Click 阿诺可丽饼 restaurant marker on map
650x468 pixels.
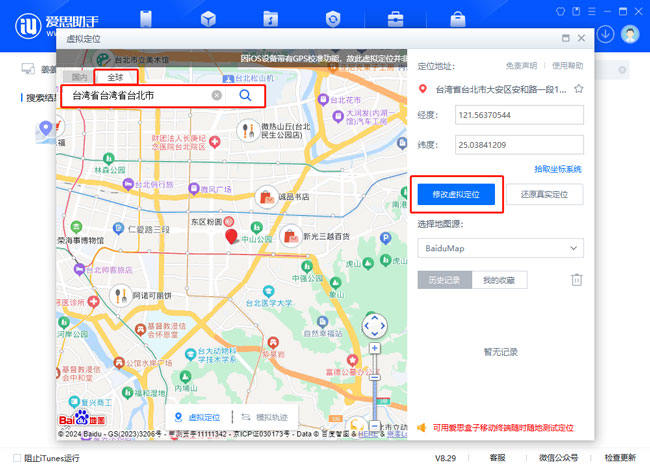pos(121,295)
